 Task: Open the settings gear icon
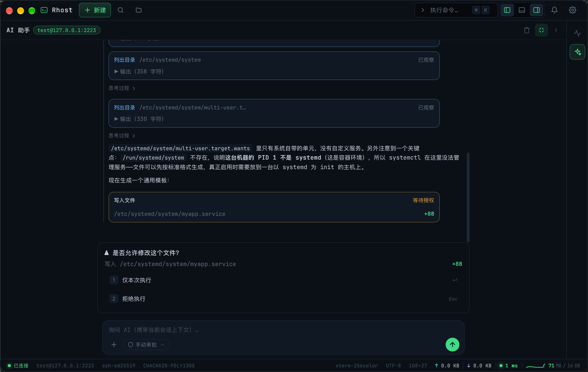[573, 10]
